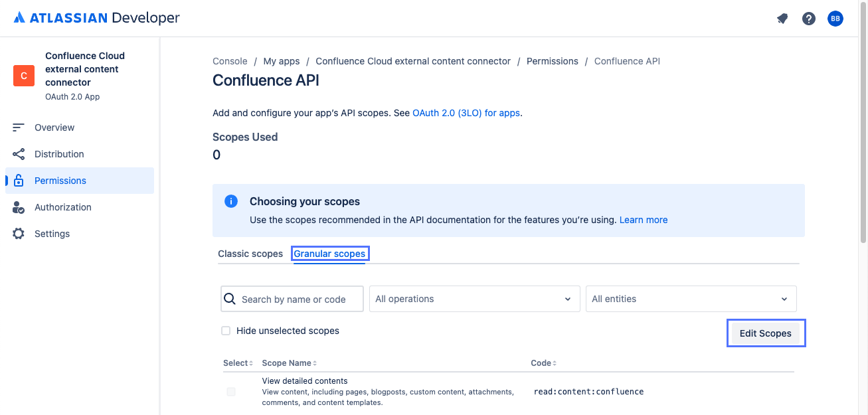The width and height of the screenshot is (868, 415).
Task: Click the Scopes Used label
Action: (x=245, y=137)
